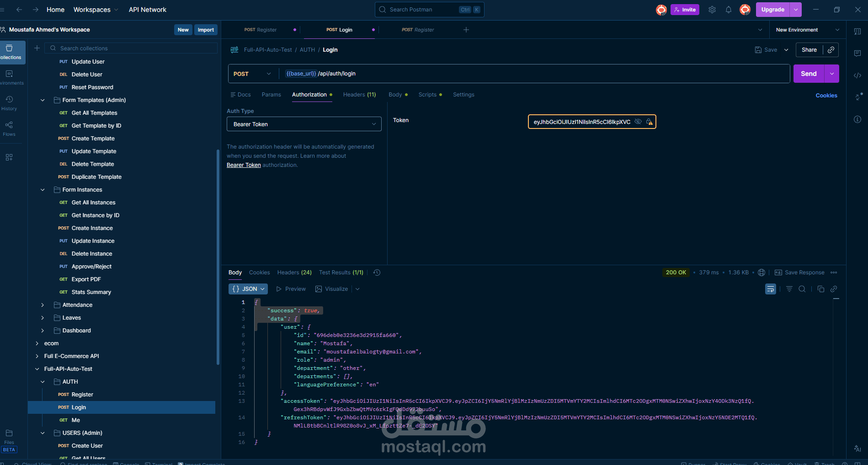The image size is (868, 465).
Task: Open the response history clock icon
Action: pos(377,273)
